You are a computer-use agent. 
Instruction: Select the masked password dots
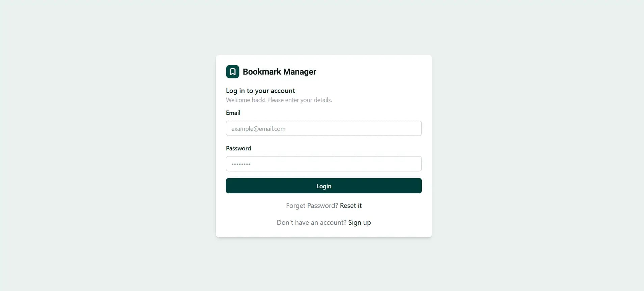[241, 164]
